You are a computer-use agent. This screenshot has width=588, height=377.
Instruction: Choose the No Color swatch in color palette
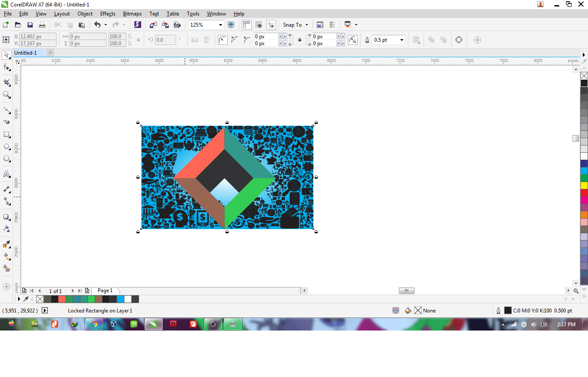pos(584,76)
